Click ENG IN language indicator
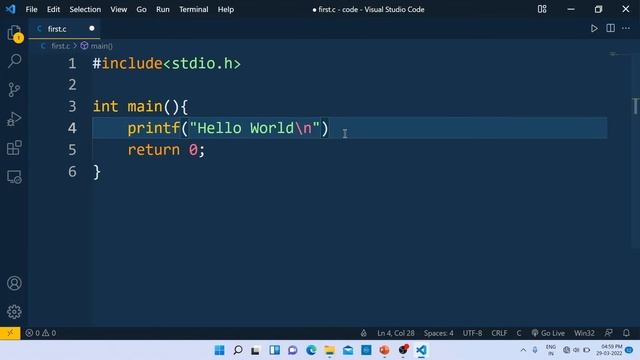 551,350
